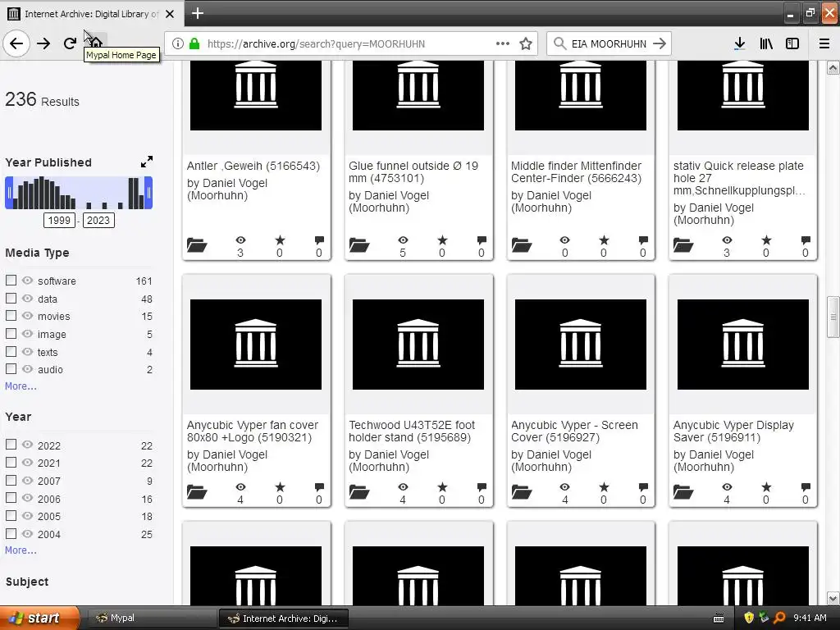This screenshot has width=840, height=630.
Task: Show site information via the info icon
Action: [178, 43]
